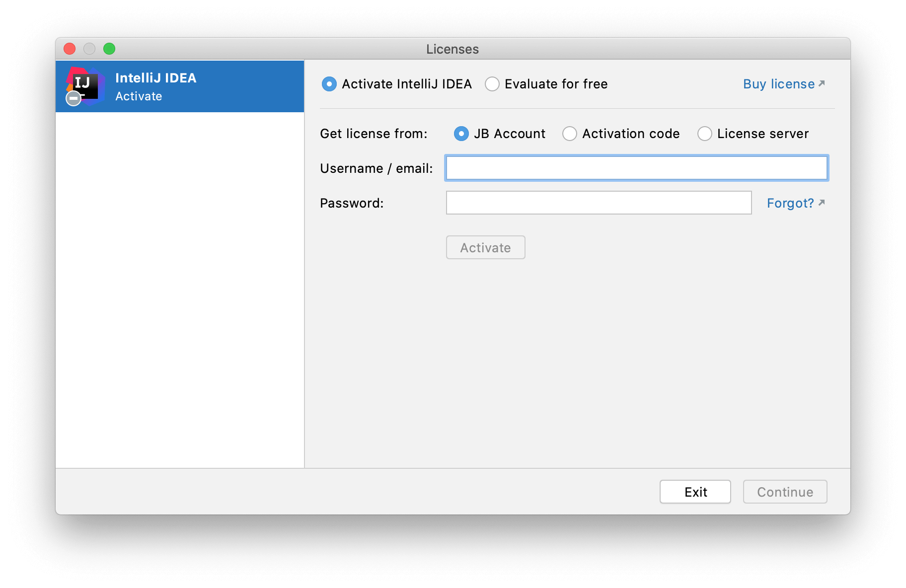Viewport: 906px width, 588px height.
Task: Focus the Username / email text field
Action: point(636,168)
